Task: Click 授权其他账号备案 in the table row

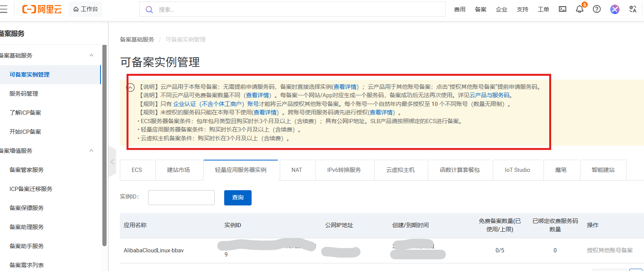Action: (610, 250)
